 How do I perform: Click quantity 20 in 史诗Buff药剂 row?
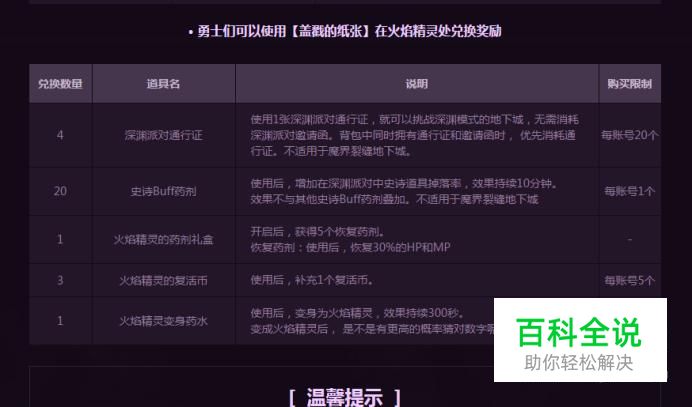point(60,191)
